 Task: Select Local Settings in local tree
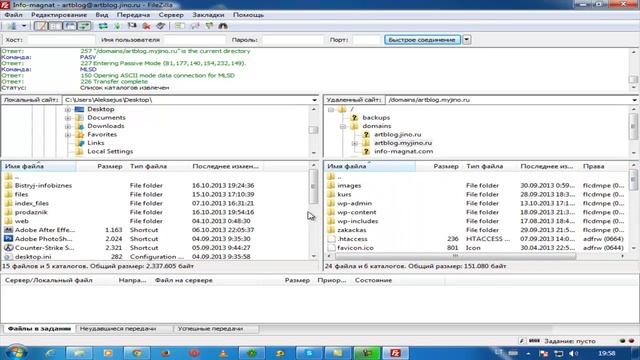pyautogui.click(x=110, y=151)
